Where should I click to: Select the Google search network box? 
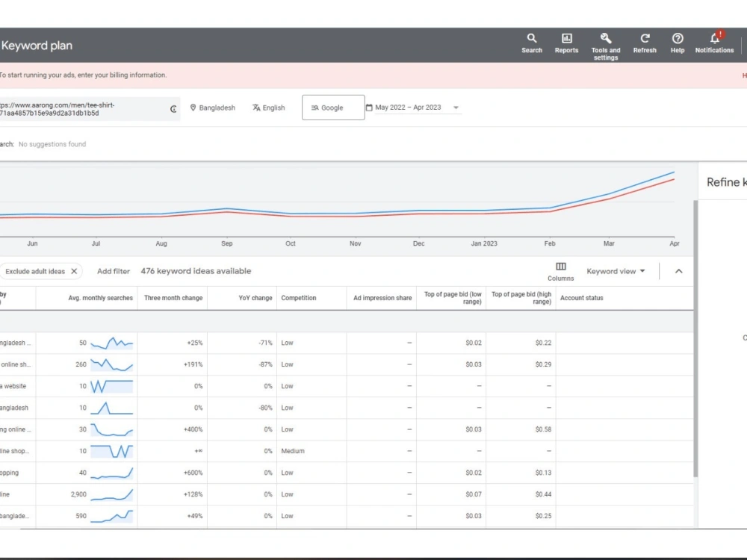[x=333, y=108]
